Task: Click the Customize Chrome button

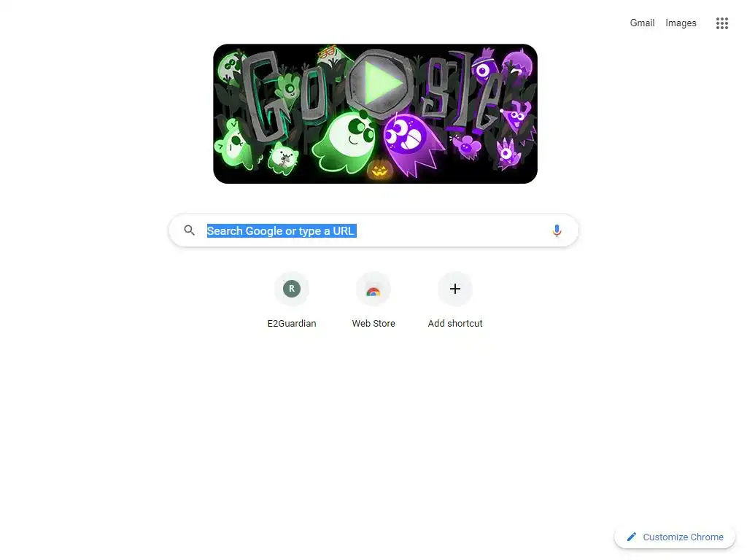Action: (x=675, y=537)
